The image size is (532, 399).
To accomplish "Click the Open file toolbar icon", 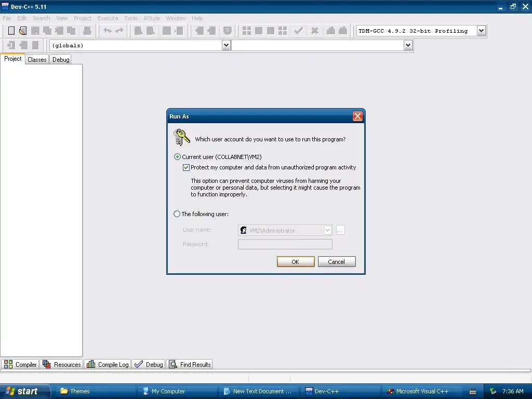I will click(x=23, y=31).
